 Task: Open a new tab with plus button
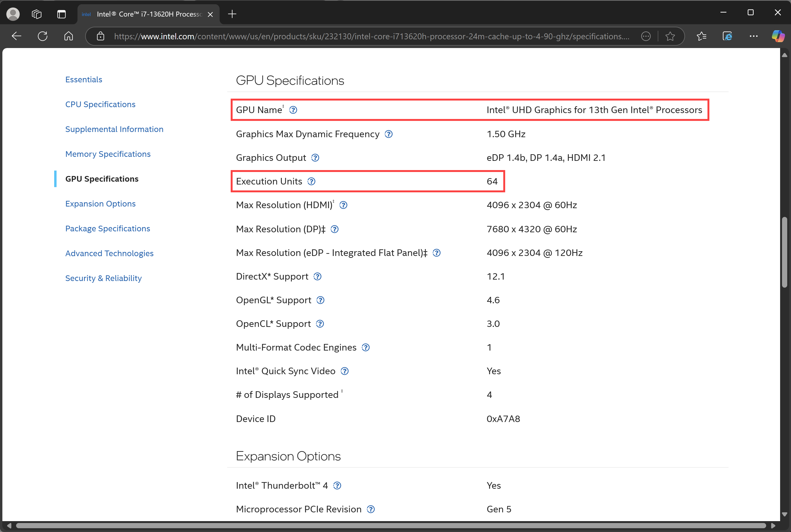point(232,14)
